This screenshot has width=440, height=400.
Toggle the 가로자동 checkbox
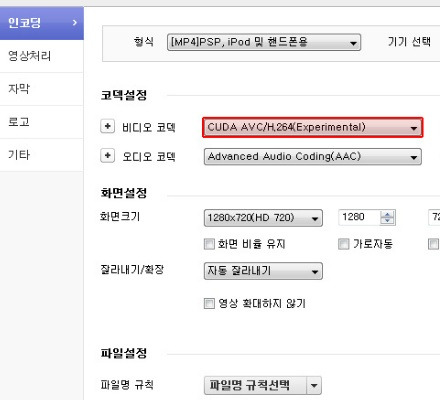(x=343, y=244)
